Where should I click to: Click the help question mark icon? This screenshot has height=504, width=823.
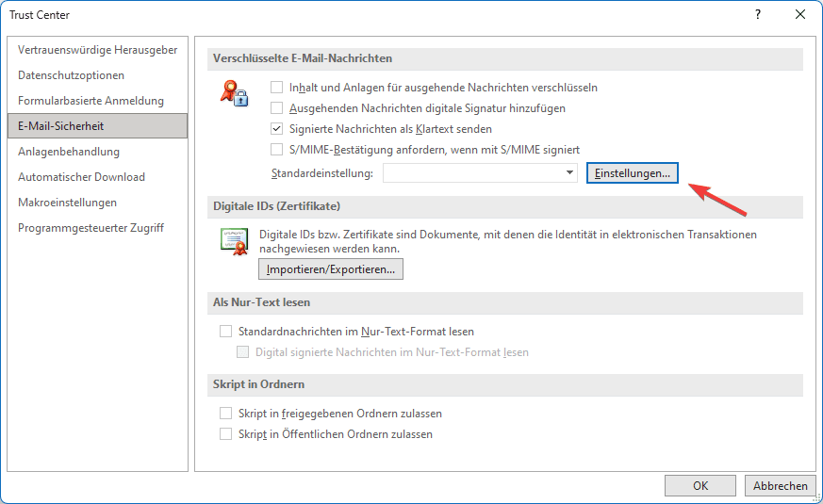(759, 14)
